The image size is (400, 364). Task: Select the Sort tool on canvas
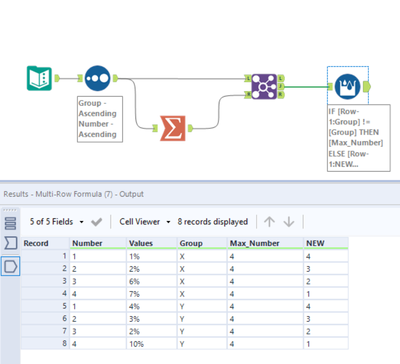pos(97,78)
